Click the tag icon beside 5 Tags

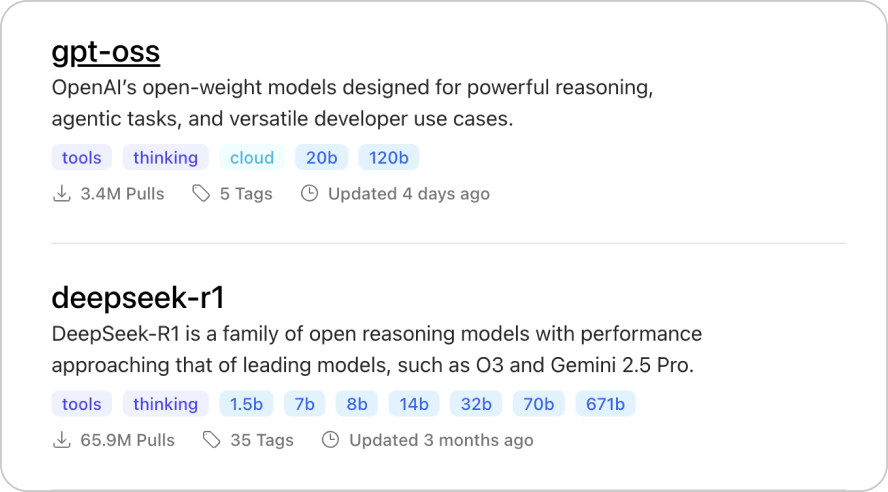201,193
